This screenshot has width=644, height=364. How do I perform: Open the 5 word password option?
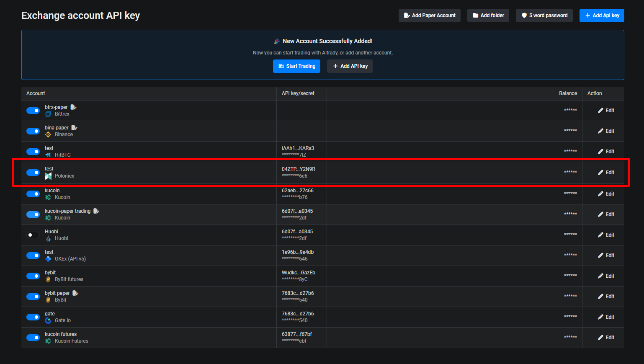pos(544,15)
